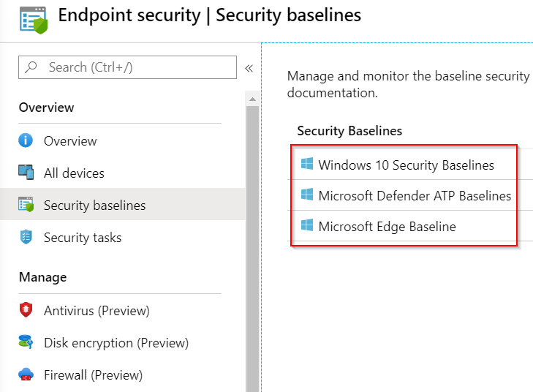The width and height of the screenshot is (533, 392).
Task: Click the Firewall cloud icon
Action: tap(26, 374)
